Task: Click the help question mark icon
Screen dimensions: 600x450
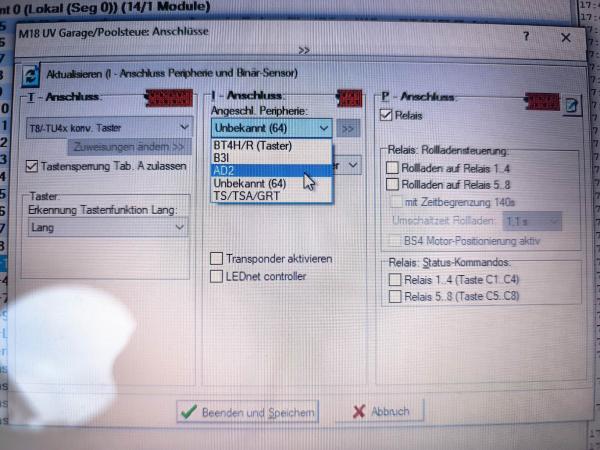Action: coord(527,35)
